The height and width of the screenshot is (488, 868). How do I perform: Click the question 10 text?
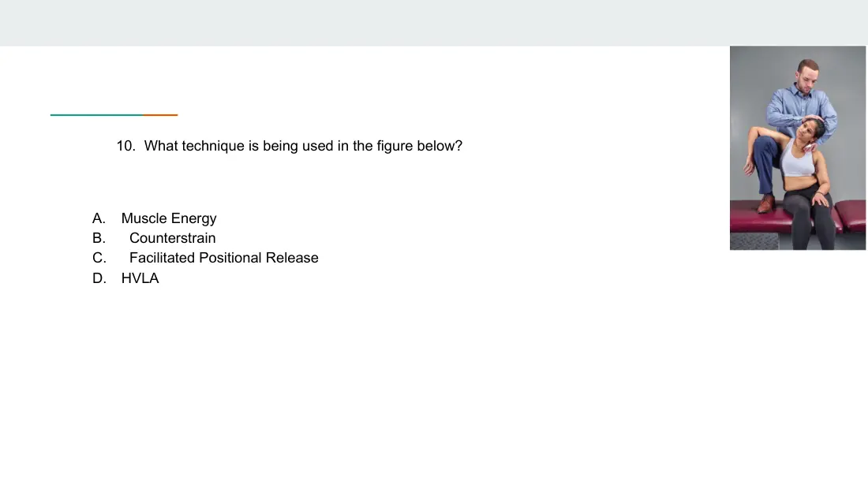coord(289,146)
